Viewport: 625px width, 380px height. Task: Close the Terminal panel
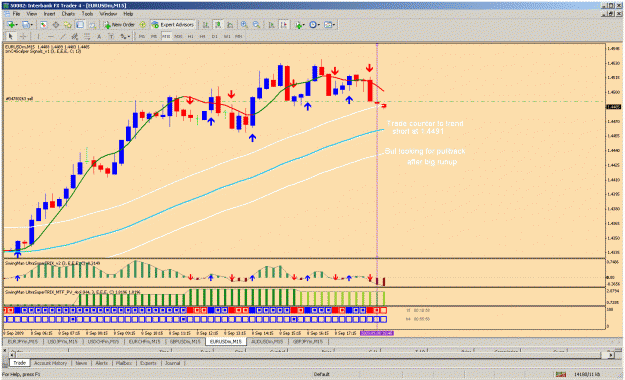(5, 350)
